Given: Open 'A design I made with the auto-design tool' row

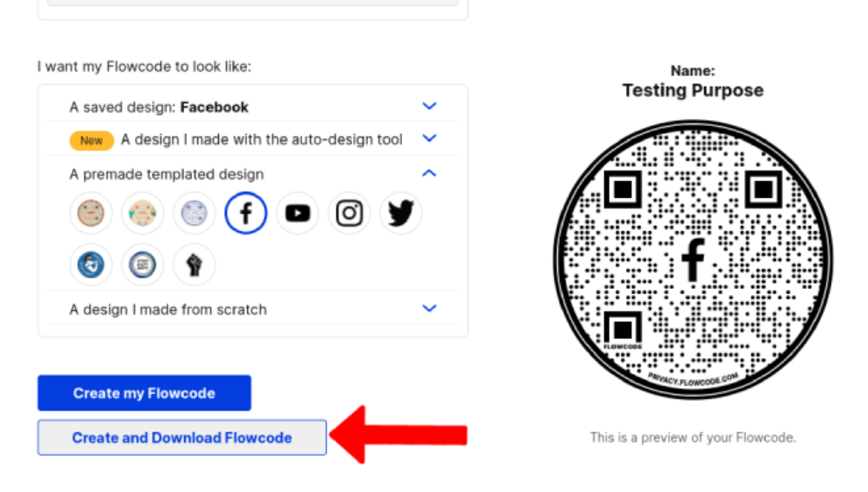Looking at the screenshot, I should tap(253, 139).
